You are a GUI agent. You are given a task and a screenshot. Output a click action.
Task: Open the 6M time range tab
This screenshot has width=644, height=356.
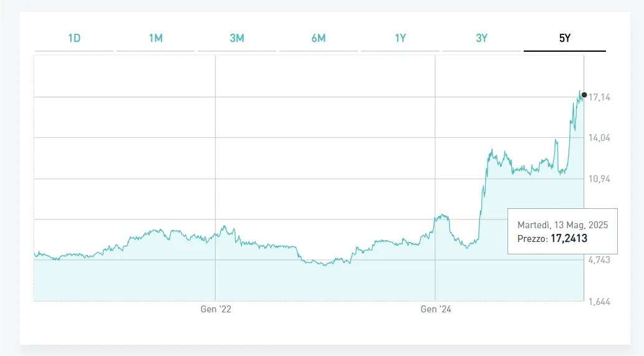click(318, 38)
